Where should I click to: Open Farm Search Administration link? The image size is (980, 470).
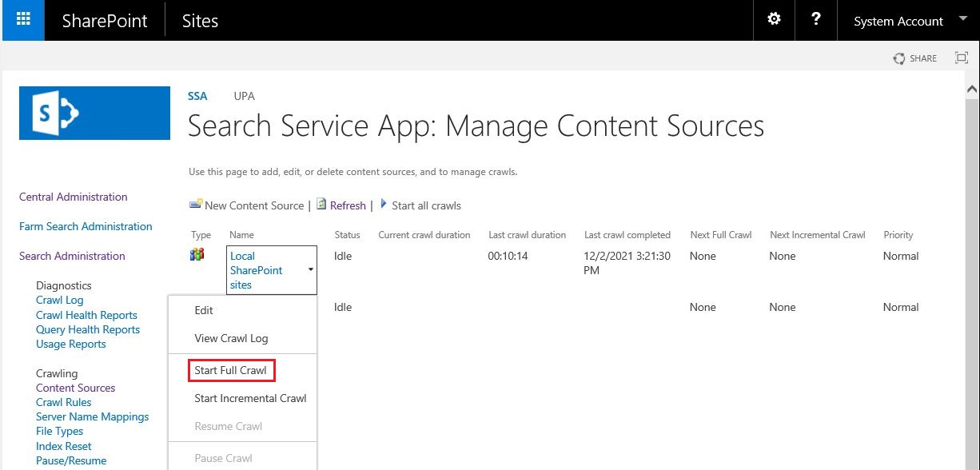(86, 226)
